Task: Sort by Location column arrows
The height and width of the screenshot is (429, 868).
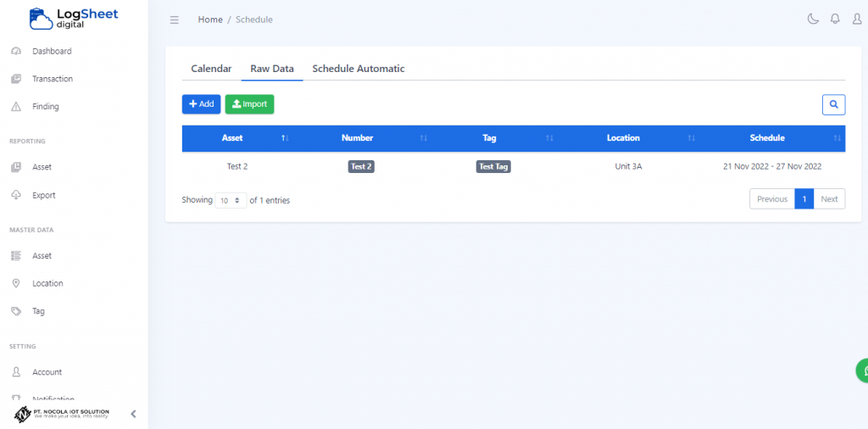Action: pos(692,138)
